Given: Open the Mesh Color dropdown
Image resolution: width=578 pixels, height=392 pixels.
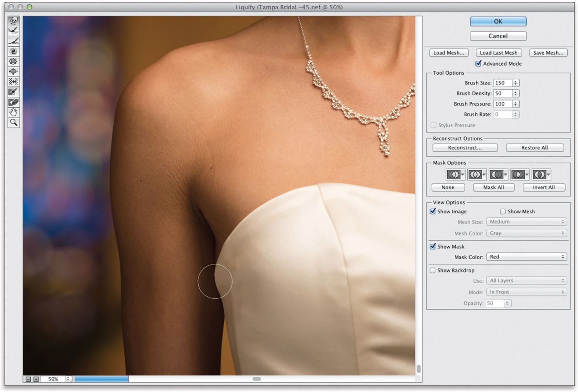Looking at the screenshot, I should coord(527,233).
